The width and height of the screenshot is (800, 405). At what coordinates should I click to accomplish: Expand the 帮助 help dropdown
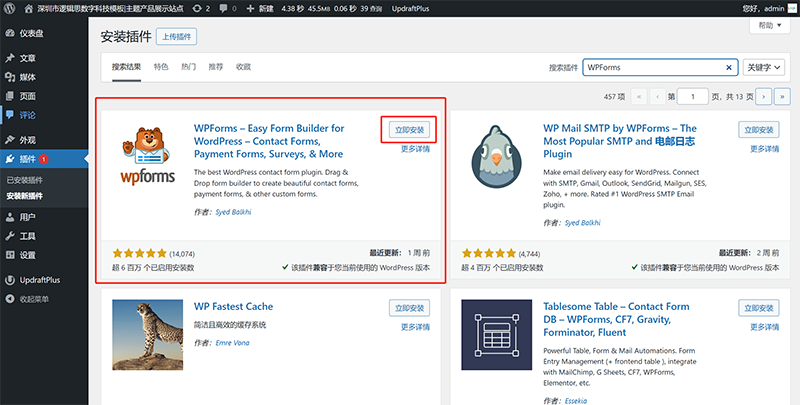[x=770, y=26]
